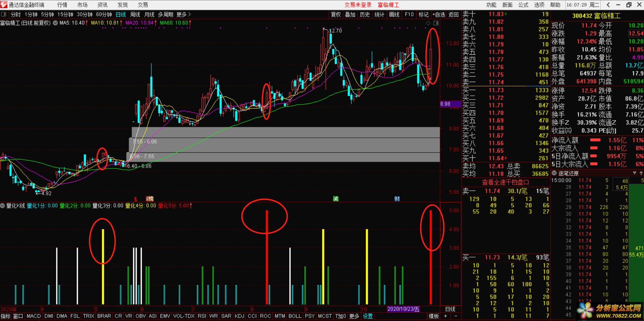Screen dimensions: 644x321
Task: Click the 查看全速千档盘口 link
Action: tap(506, 182)
